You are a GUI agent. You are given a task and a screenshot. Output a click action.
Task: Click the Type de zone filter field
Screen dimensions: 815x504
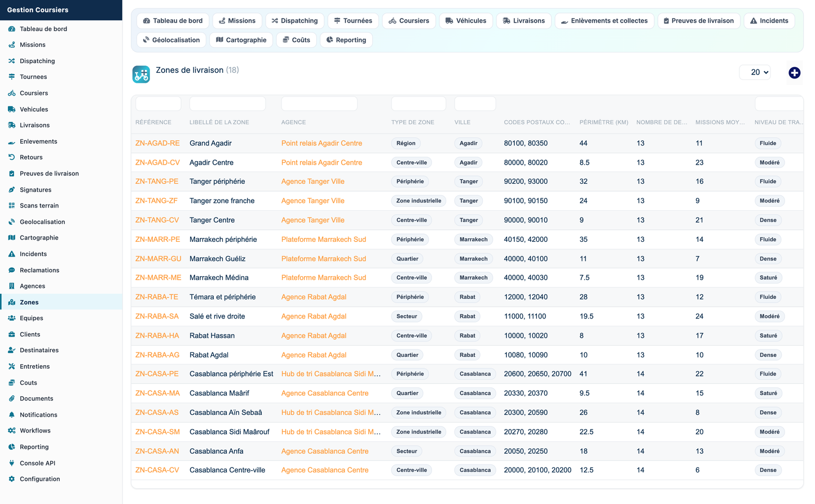(418, 104)
